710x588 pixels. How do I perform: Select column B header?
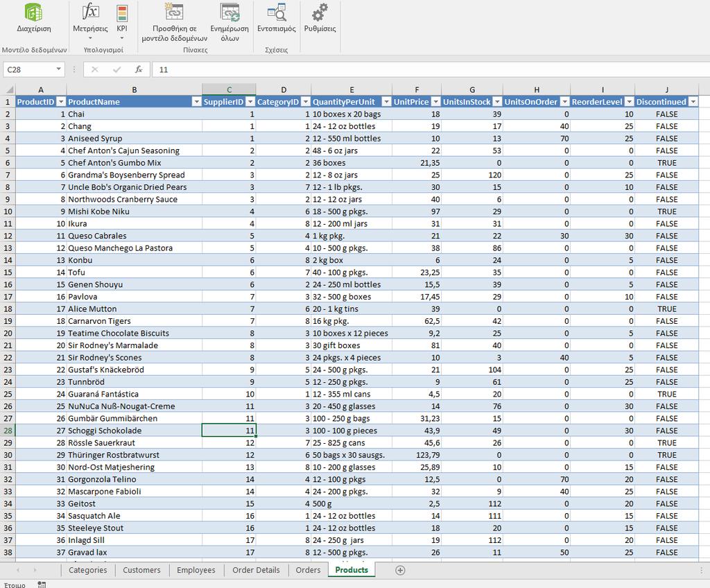pyautogui.click(x=134, y=89)
